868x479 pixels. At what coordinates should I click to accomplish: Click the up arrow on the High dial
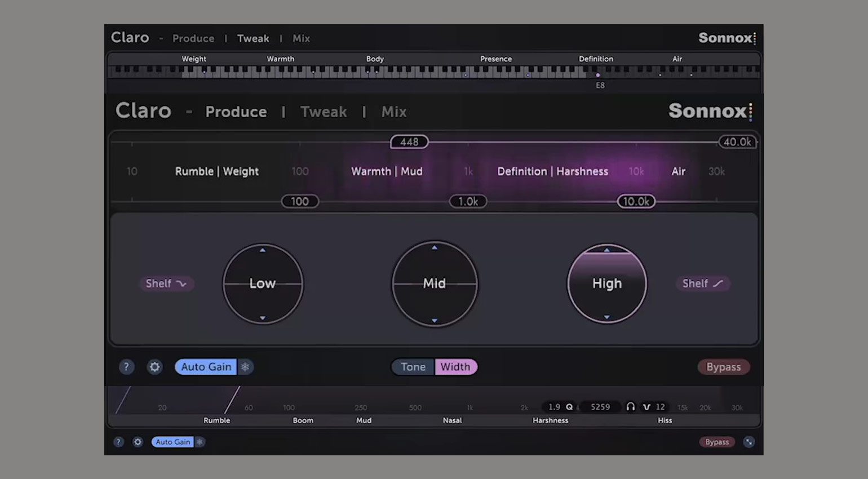point(607,250)
